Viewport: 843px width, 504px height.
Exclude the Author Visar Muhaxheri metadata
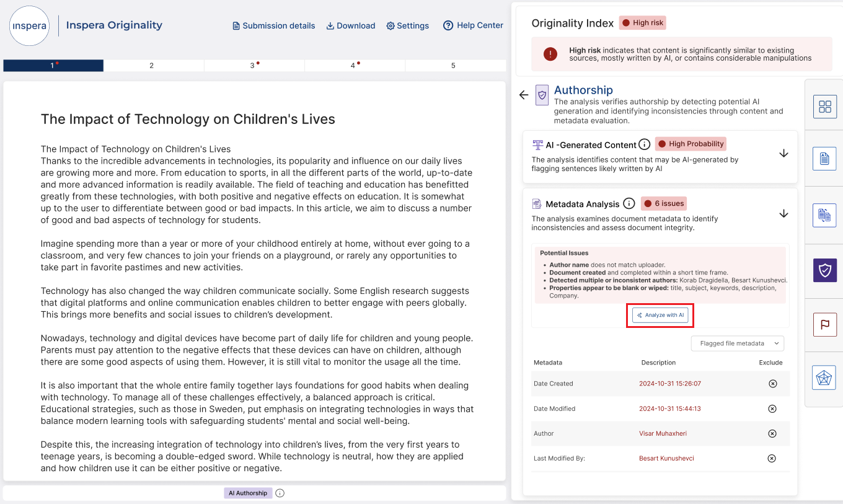(x=772, y=433)
